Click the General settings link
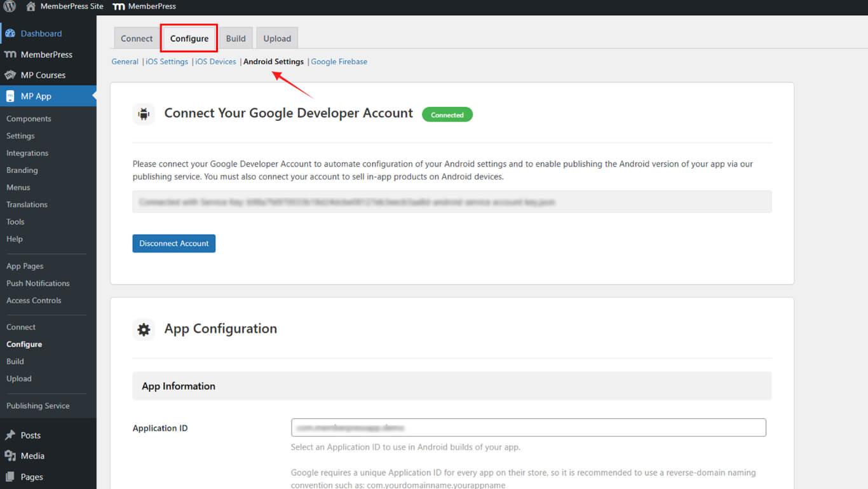This screenshot has height=489, width=868. pos(125,62)
